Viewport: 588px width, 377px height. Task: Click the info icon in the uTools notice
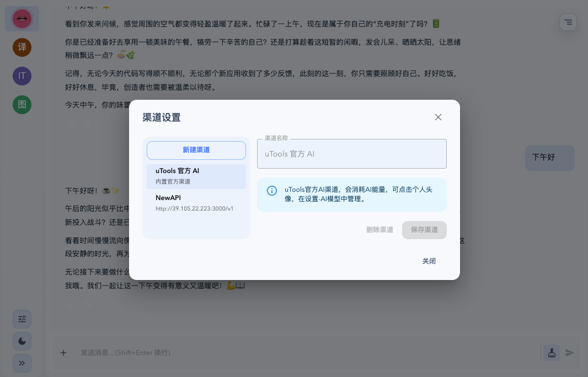tap(272, 191)
